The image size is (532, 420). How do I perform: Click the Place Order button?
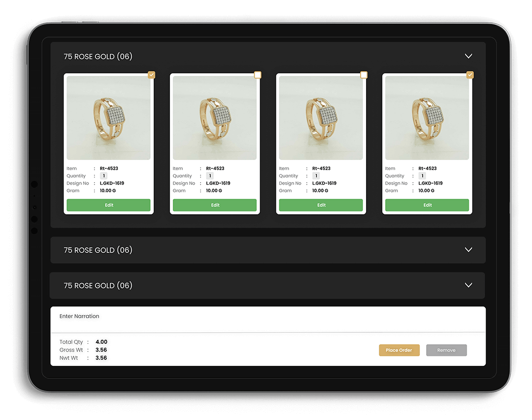click(399, 350)
